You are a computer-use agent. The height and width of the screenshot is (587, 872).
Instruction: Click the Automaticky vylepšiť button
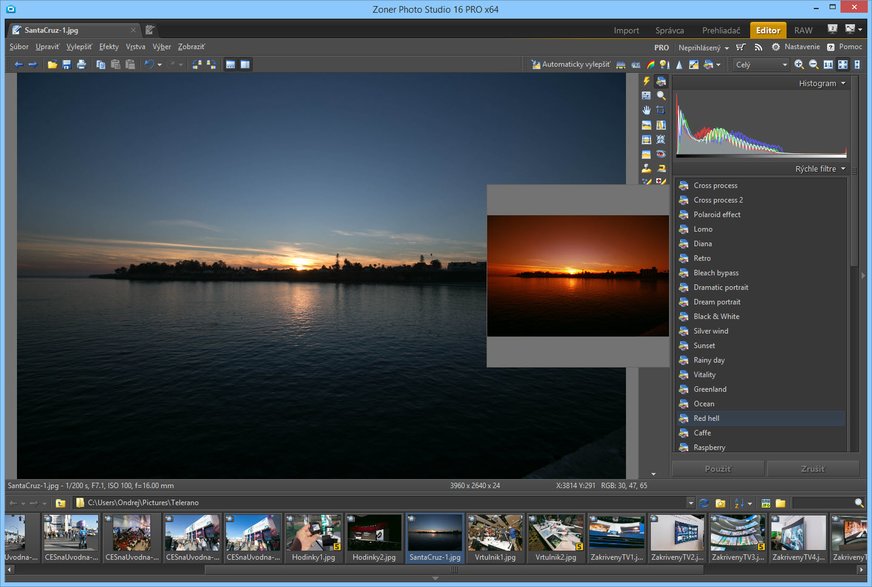click(570, 65)
